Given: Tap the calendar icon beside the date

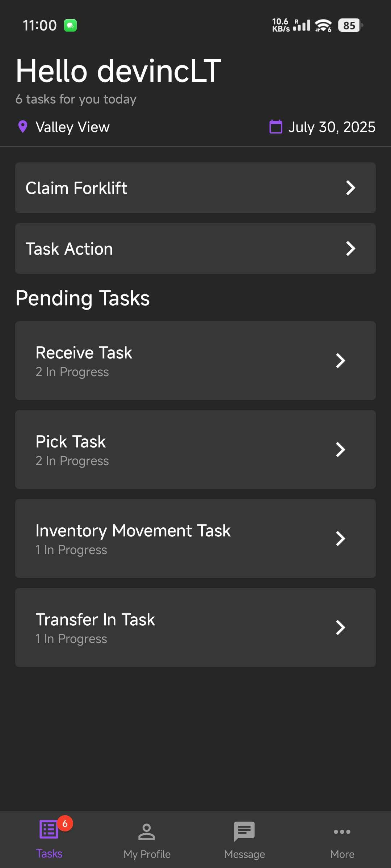Looking at the screenshot, I should [x=276, y=127].
